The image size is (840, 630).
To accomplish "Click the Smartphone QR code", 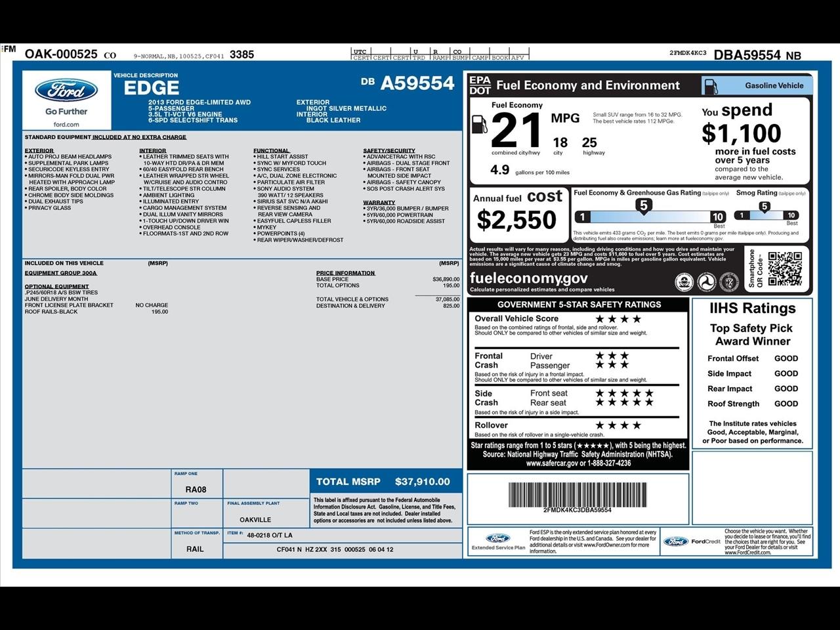I will (x=785, y=268).
